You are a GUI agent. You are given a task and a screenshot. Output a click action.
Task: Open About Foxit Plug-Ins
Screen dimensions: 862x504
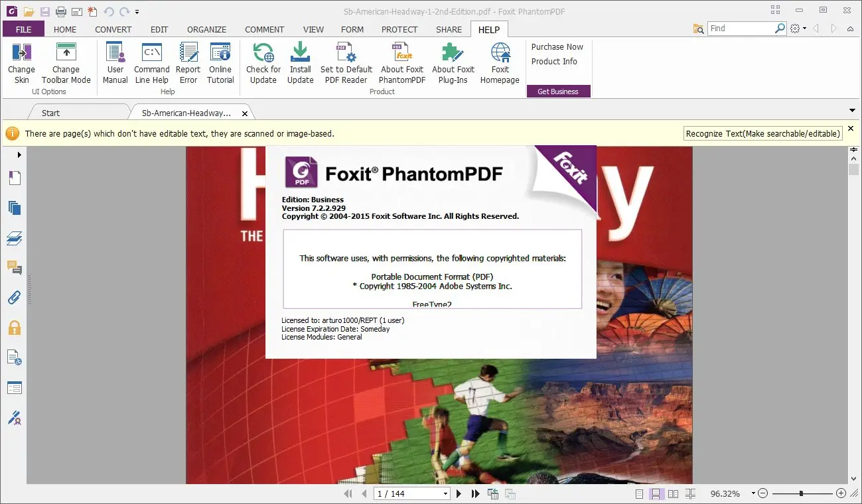tap(453, 64)
